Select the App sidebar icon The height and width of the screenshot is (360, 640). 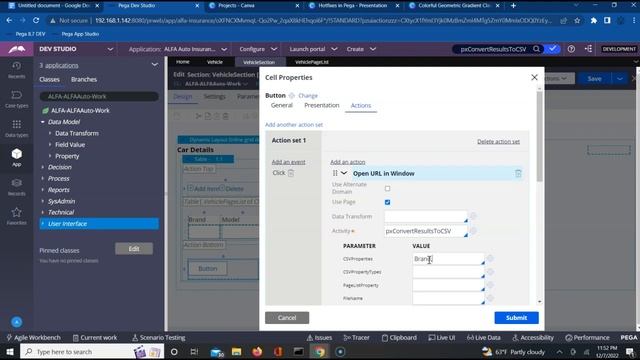click(x=16, y=158)
